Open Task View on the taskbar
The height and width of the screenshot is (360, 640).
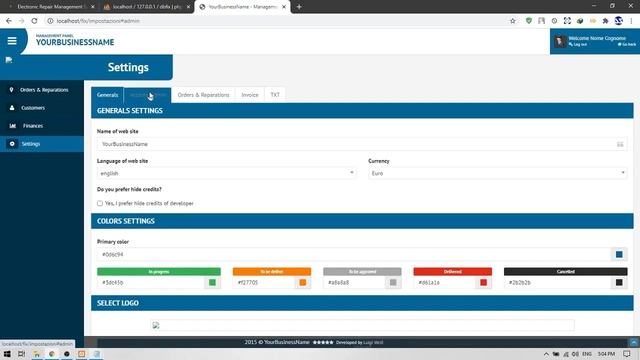(22, 354)
